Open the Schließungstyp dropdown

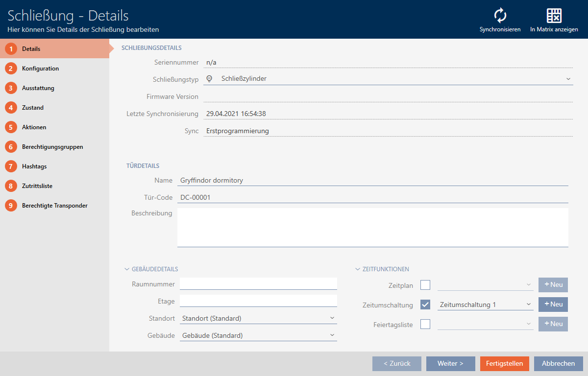coord(388,78)
